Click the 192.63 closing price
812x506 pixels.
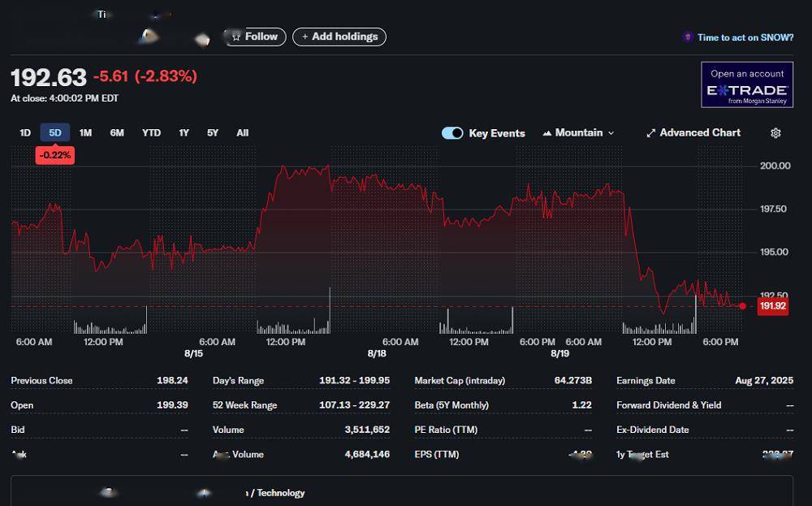click(49, 78)
